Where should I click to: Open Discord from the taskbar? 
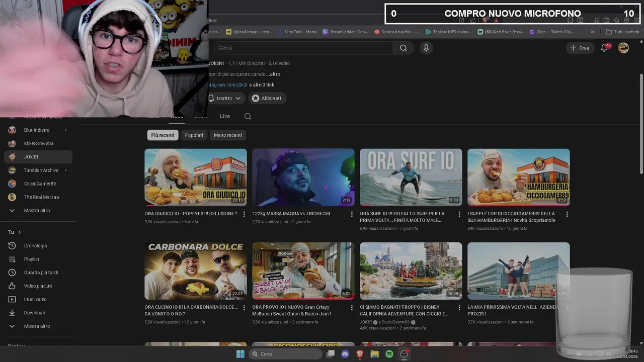pos(345,354)
